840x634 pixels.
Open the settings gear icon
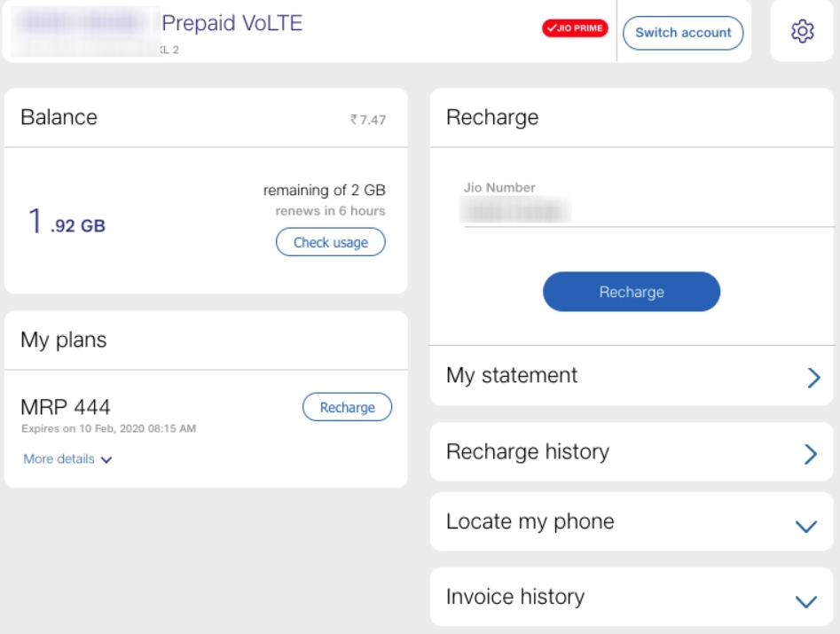click(x=802, y=32)
